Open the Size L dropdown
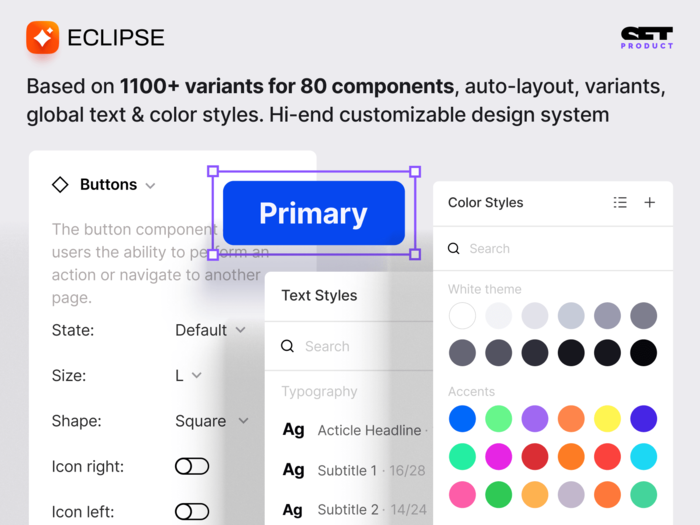 pyautogui.click(x=188, y=375)
